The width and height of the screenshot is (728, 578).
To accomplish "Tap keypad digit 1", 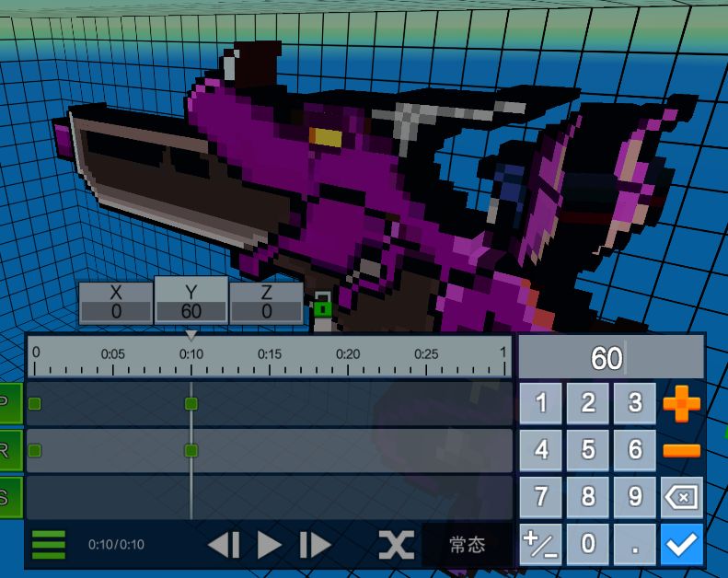I will (x=540, y=403).
